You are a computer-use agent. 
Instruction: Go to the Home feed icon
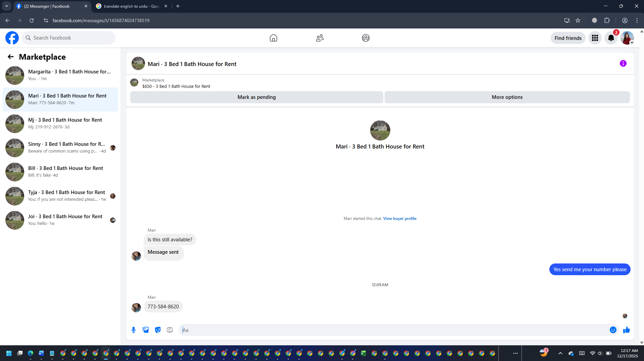pyautogui.click(x=274, y=38)
